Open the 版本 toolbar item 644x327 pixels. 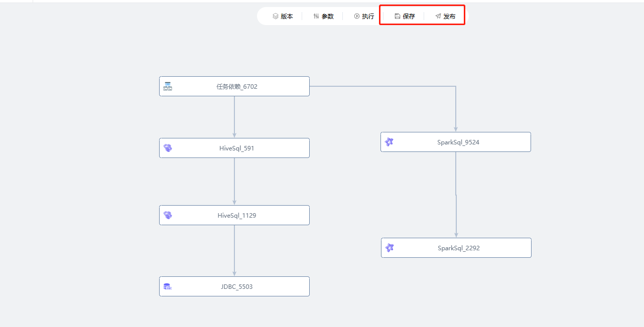283,16
